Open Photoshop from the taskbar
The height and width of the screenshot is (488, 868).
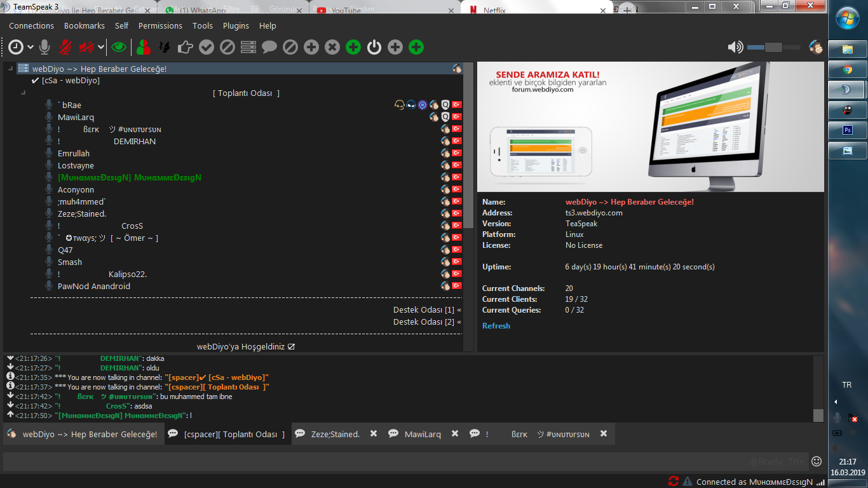click(848, 130)
